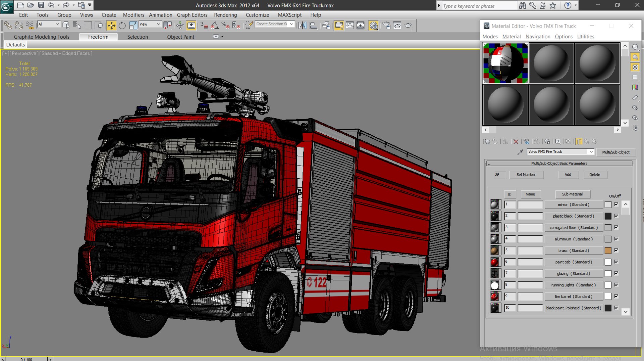Open the Create Selection Set dropdown
Viewport: 644px width, 361px height.
pos(275,24)
